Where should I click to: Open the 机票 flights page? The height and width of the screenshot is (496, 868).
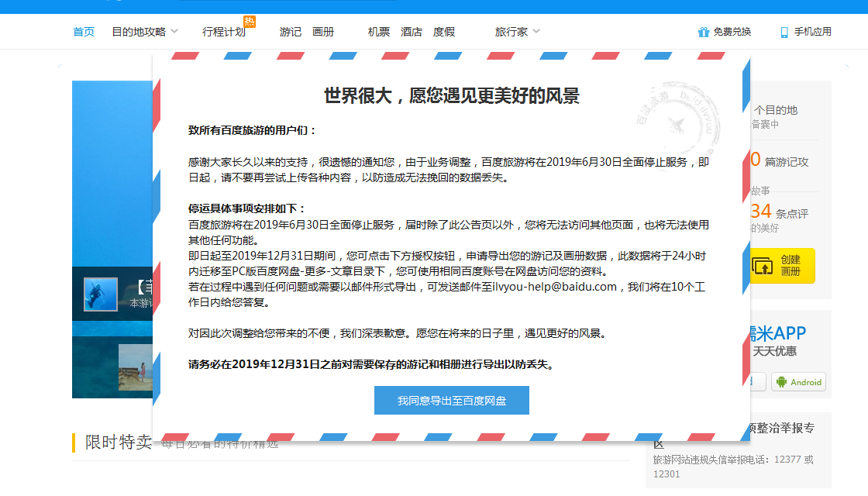pyautogui.click(x=379, y=32)
